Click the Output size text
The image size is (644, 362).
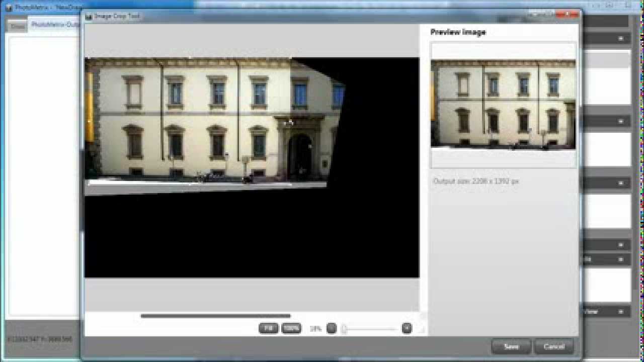click(476, 181)
